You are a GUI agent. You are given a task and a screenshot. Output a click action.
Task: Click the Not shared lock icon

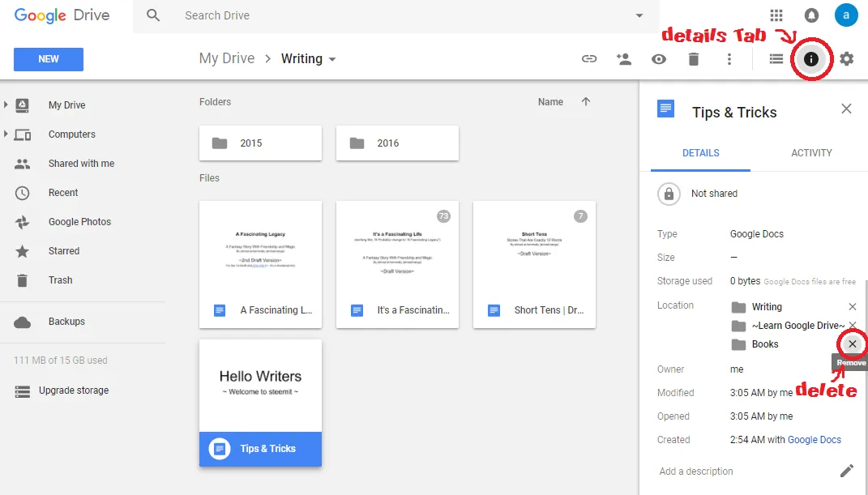(669, 194)
